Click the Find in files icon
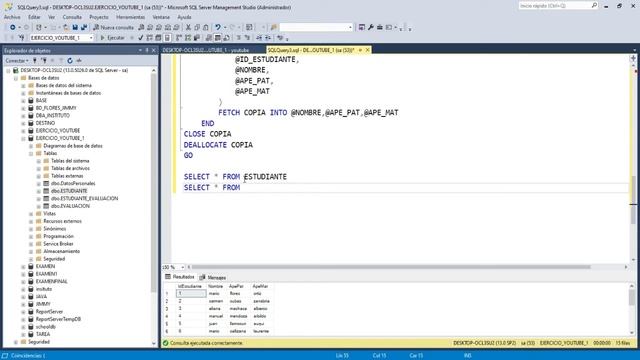 (x=273, y=27)
